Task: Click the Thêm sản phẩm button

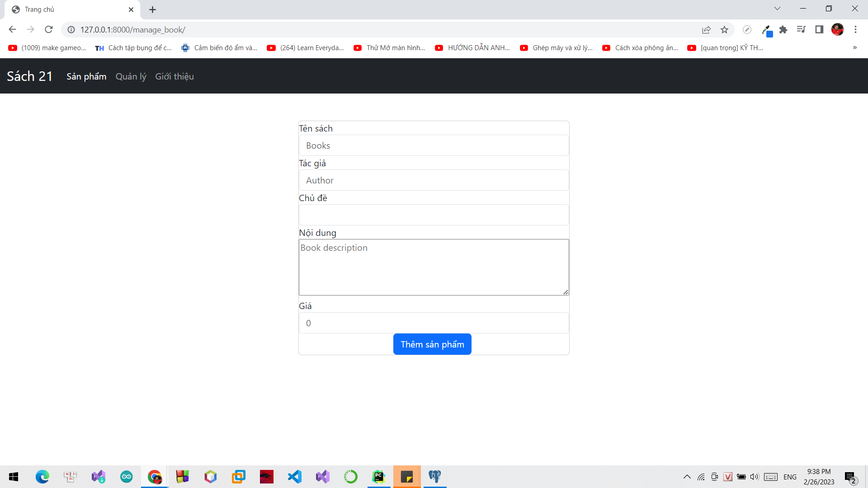Action: pyautogui.click(x=432, y=344)
